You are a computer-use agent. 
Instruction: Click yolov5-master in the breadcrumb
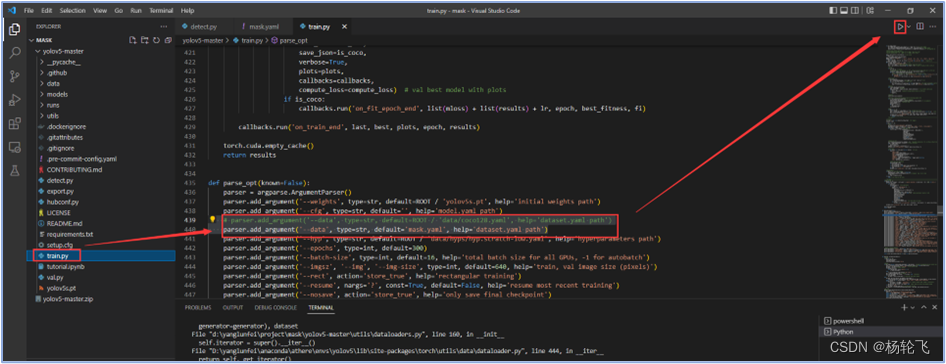(203, 40)
